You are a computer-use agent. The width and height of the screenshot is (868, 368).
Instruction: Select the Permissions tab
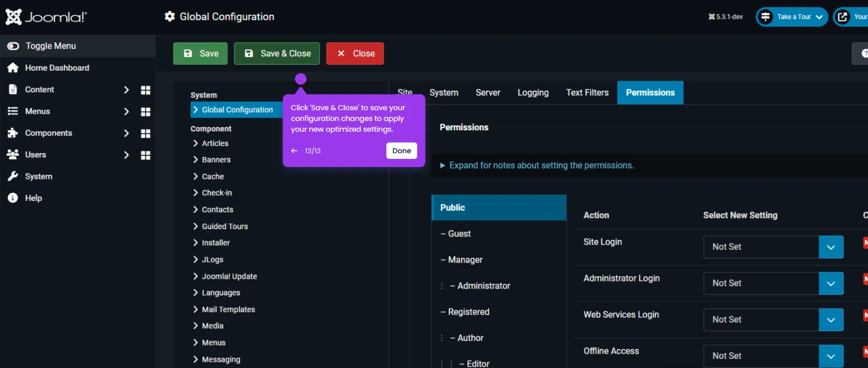pos(650,93)
